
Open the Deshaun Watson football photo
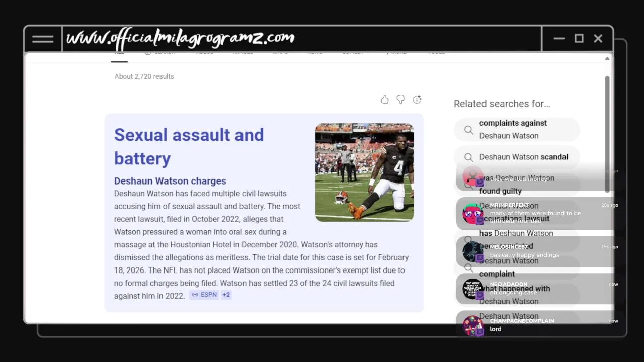(x=364, y=172)
